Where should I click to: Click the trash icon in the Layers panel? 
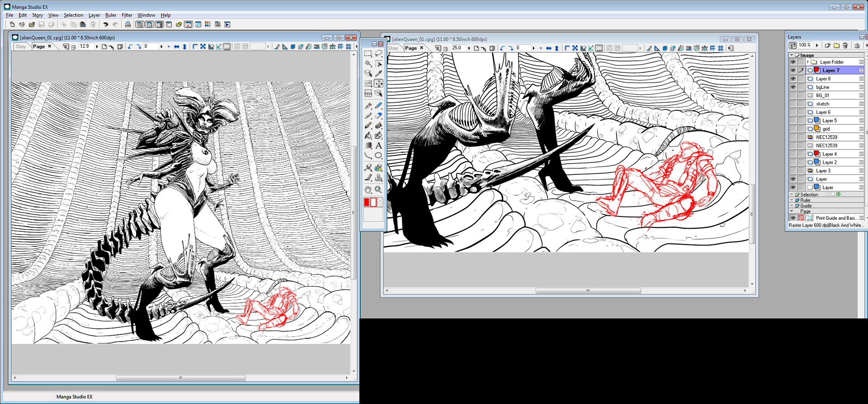845,45
